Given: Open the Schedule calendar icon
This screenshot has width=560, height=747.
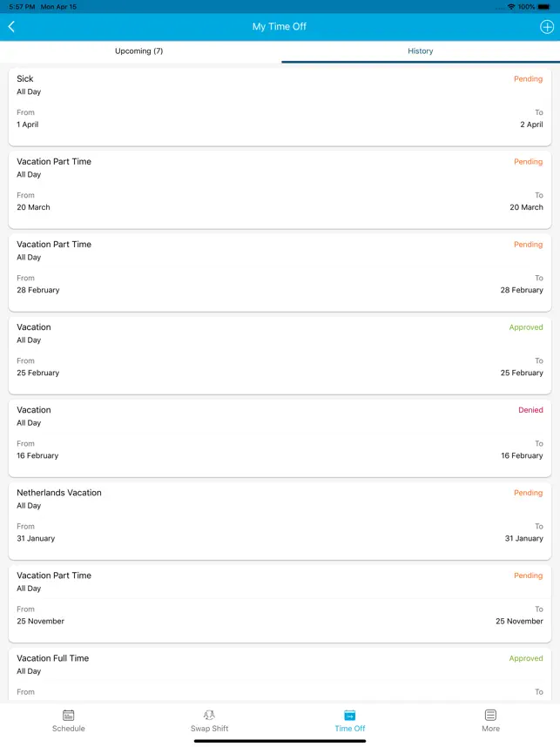Looking at the screenshot, I should tap(68, 716).
